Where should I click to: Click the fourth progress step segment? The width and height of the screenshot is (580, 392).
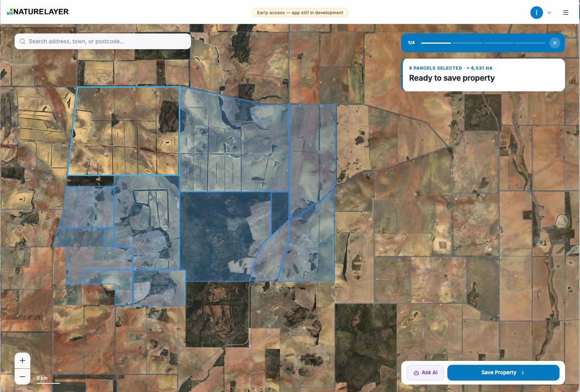pos(530,43)
